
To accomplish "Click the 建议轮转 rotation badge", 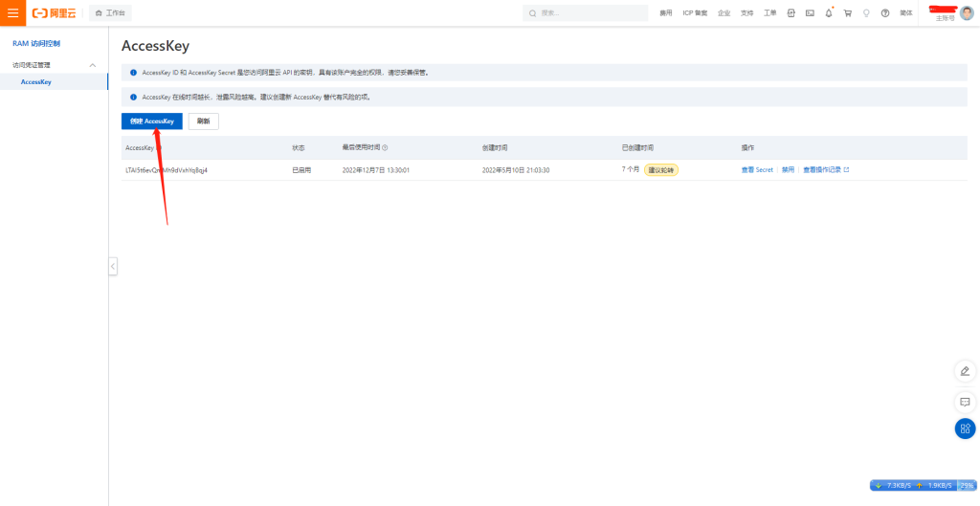I will 661,170.
